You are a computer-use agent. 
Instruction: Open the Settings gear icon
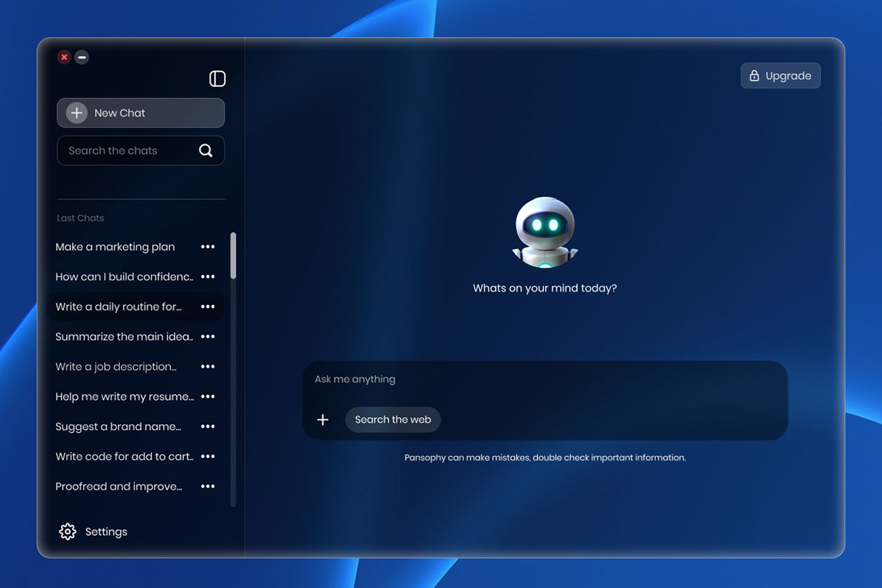(x=67, y=531)
